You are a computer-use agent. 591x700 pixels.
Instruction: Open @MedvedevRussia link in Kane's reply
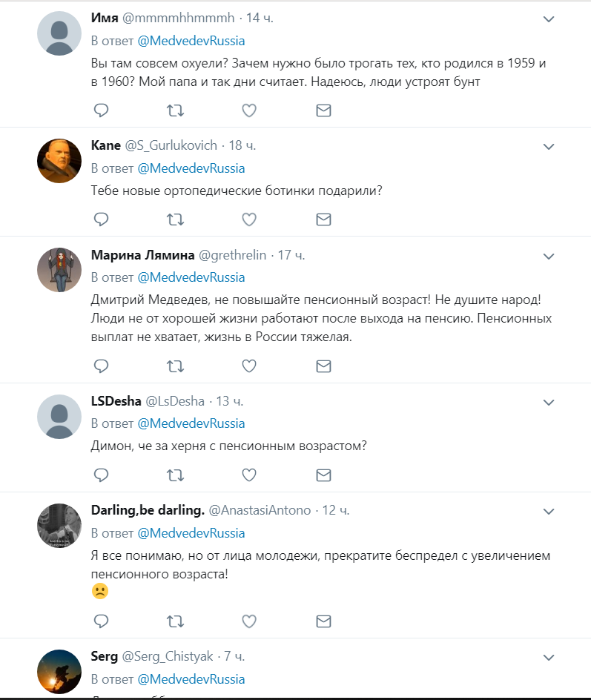[191, 168]
